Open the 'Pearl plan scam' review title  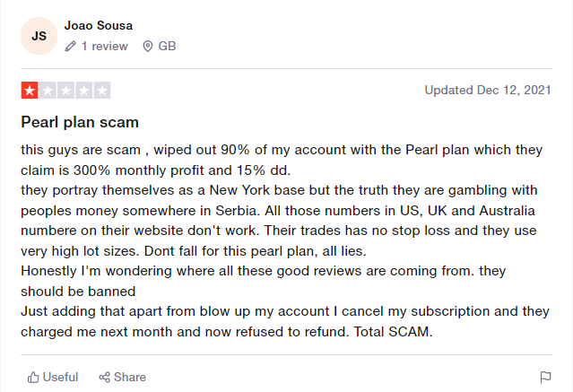(x=80, y=121)
